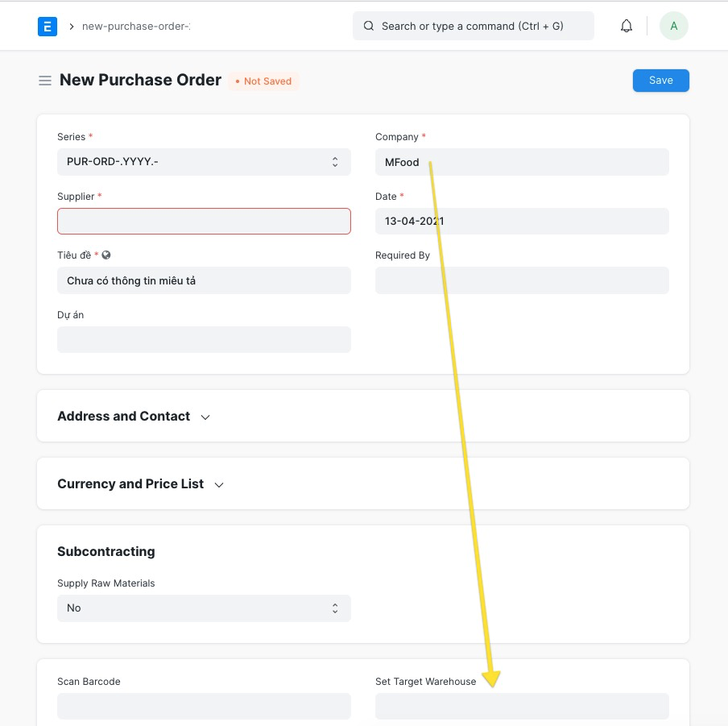
Task: Click the Series field stepper chevrons
Action: 335,161
